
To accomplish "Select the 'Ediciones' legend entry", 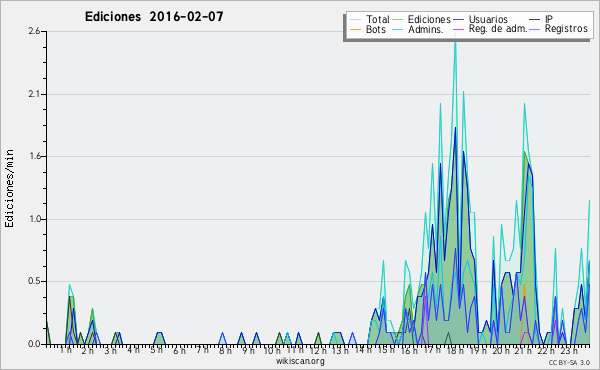I will coord(429,19).
